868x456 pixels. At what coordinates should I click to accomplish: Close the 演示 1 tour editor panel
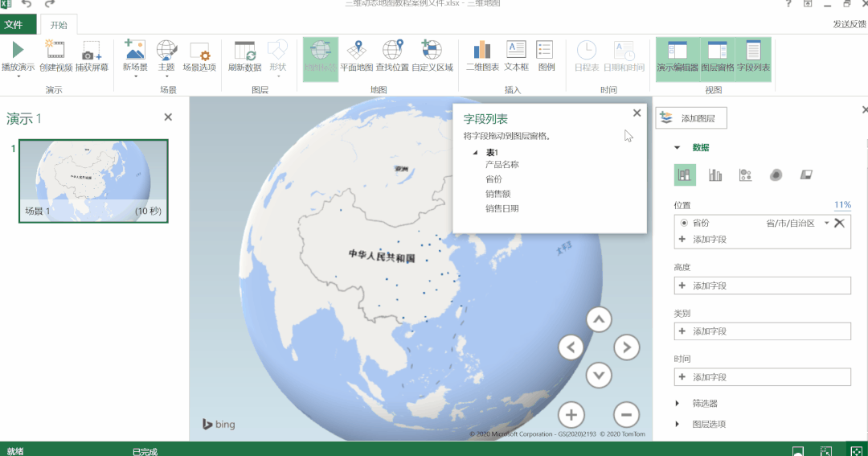pos(168,117)
